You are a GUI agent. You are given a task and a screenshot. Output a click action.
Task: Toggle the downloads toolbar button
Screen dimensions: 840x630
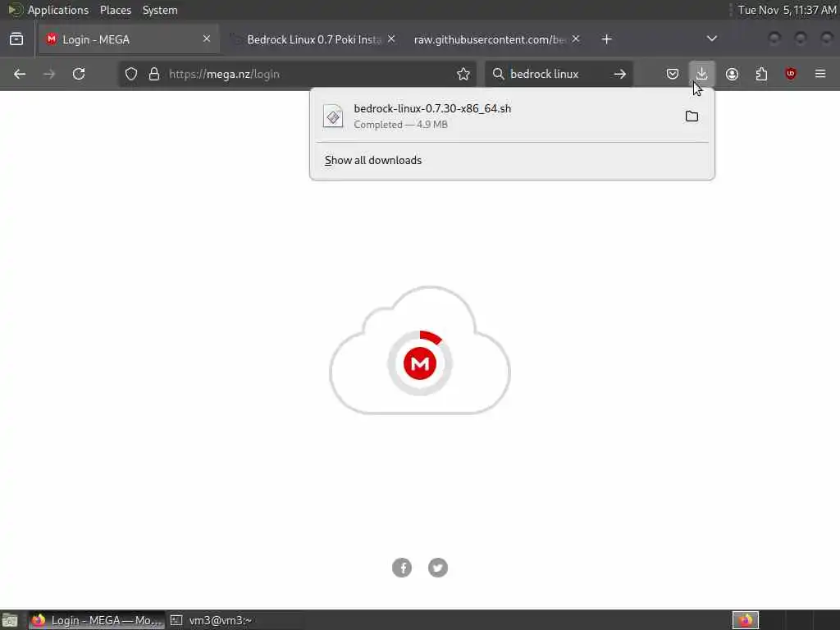click(702, 74)
